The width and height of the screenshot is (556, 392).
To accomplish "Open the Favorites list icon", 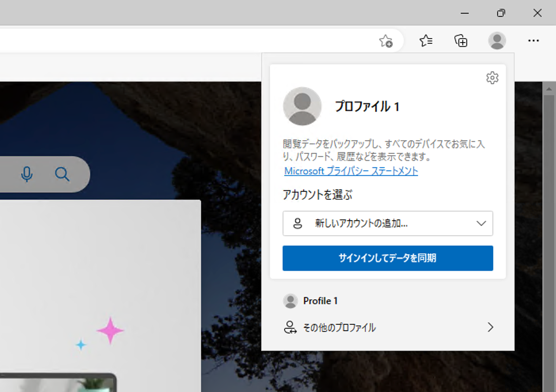I will [426, 41].
